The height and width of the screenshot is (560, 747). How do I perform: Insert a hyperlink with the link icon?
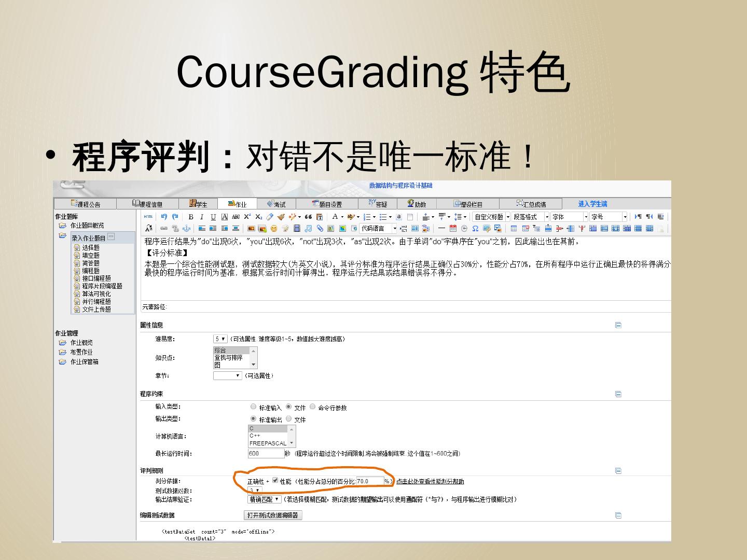pos(164,228)
